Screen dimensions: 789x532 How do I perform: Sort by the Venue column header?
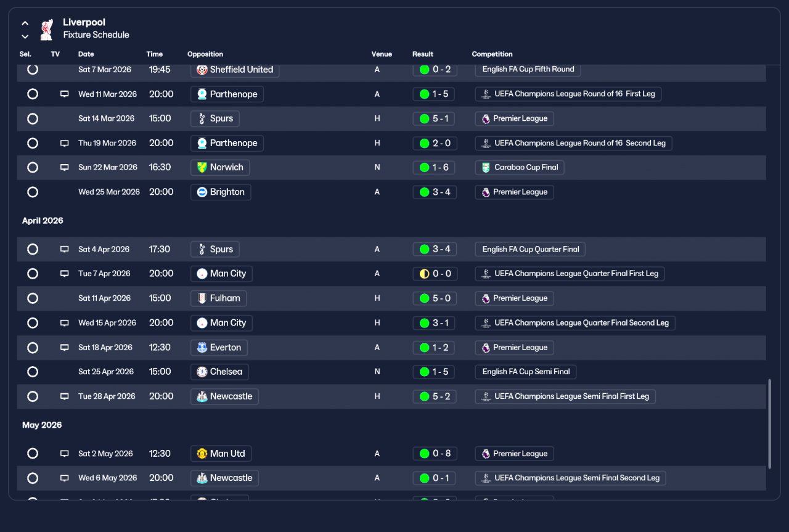click(x=382, y=54)
